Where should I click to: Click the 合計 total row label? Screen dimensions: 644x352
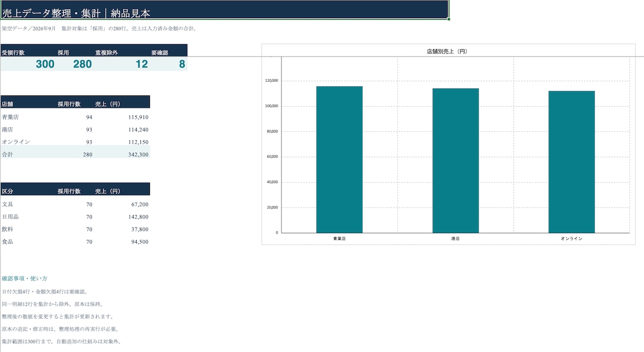pos(7,155)
